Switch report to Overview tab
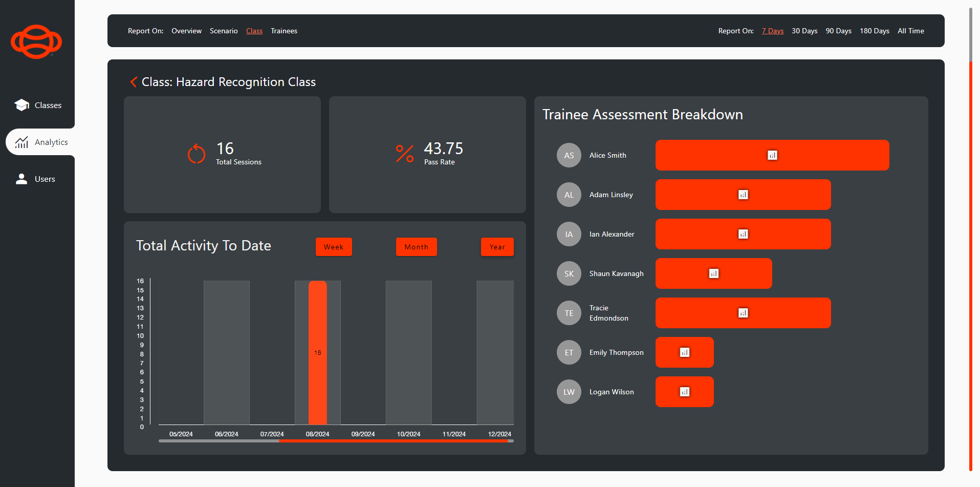Viewport: 980px width, 487px height. pos(186,31)
